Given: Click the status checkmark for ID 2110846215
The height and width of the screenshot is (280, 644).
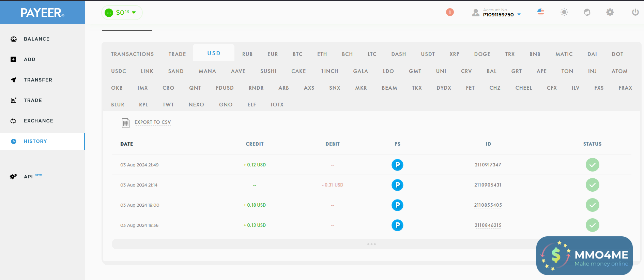Looking at the screenshot, I should tap(593, 225).
